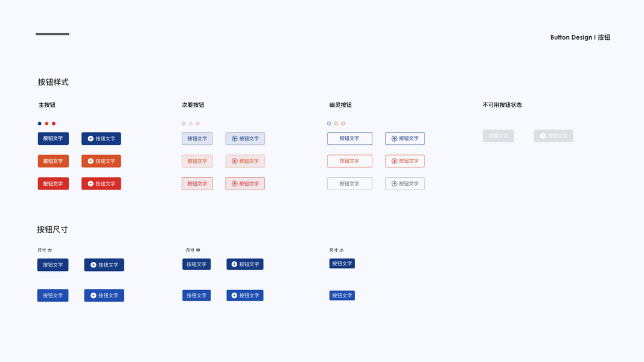Select the blue outlined text-only ghost button
Image resolution: width=644 pixels, height=362 pixels.
click(x=349, y=139)
